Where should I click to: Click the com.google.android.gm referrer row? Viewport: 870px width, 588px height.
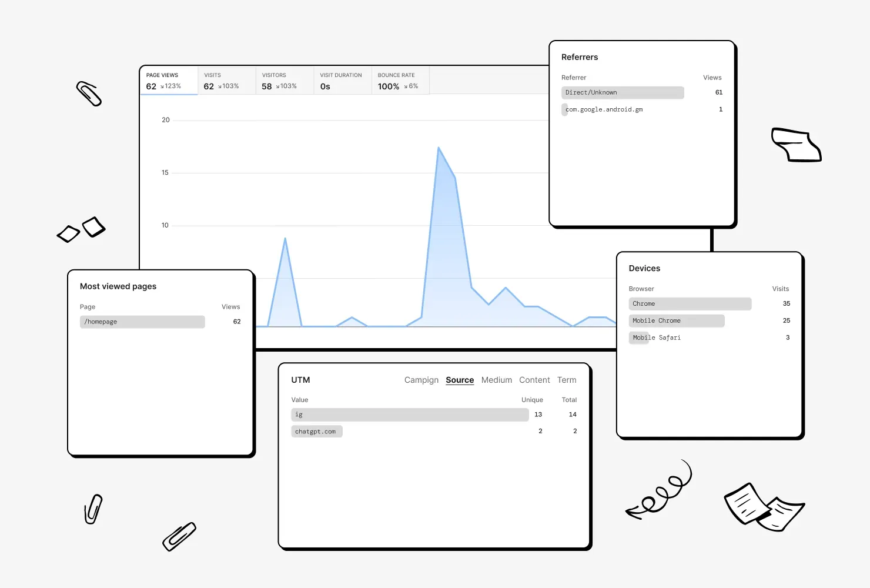642,109
